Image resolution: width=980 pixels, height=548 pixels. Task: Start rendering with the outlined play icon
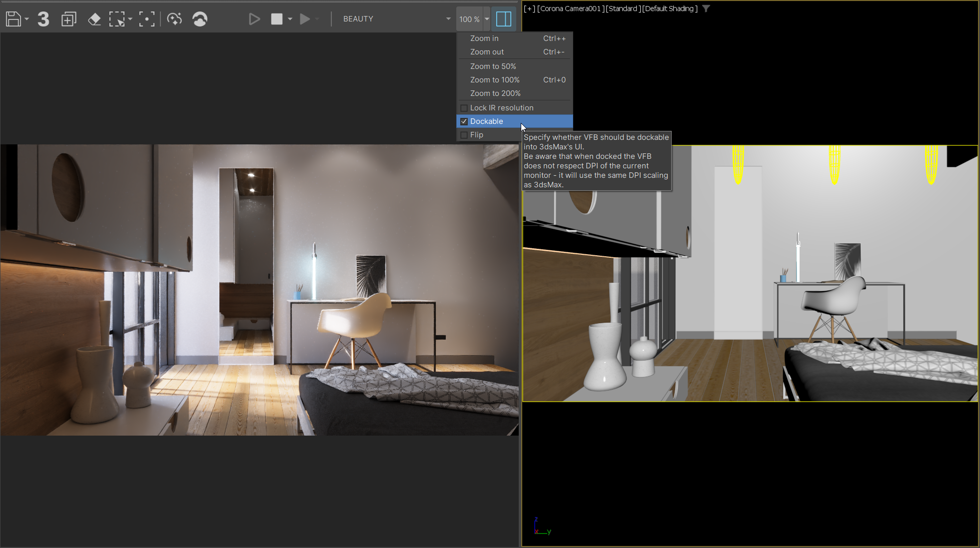click(254, 19)
